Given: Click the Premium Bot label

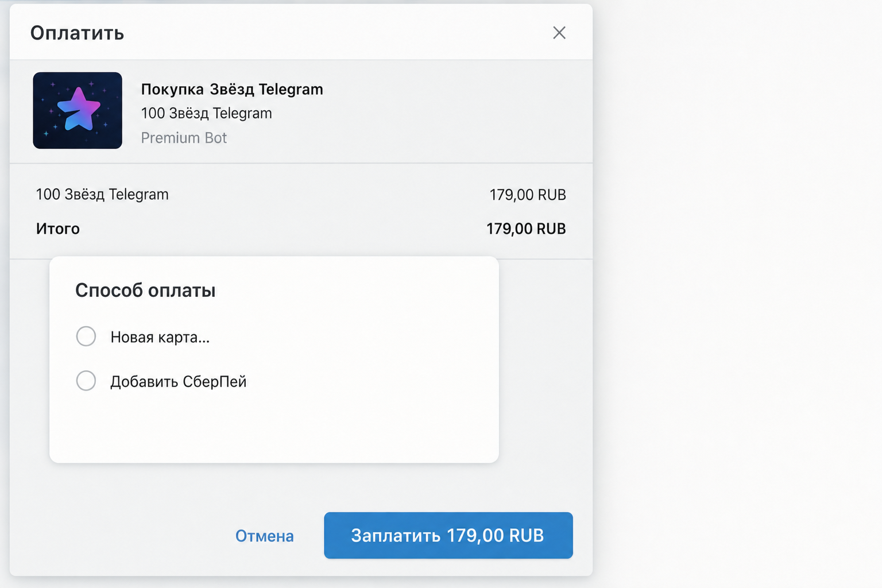Looking at the screenshot, I should [x=184, y=138].
